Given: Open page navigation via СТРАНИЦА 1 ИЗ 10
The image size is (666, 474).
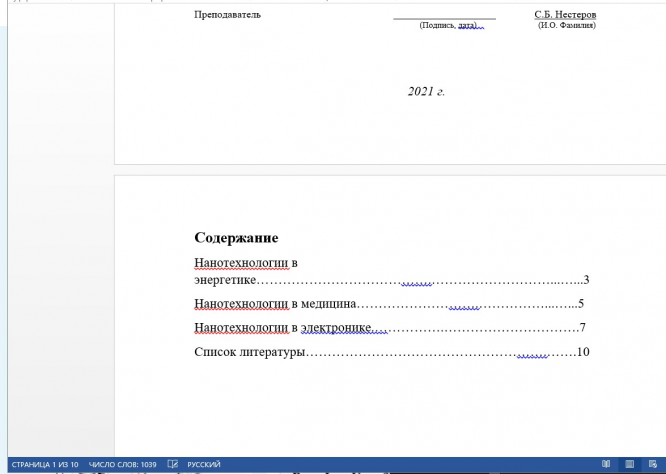Looking at the screenshot, I should coord(45,465).
